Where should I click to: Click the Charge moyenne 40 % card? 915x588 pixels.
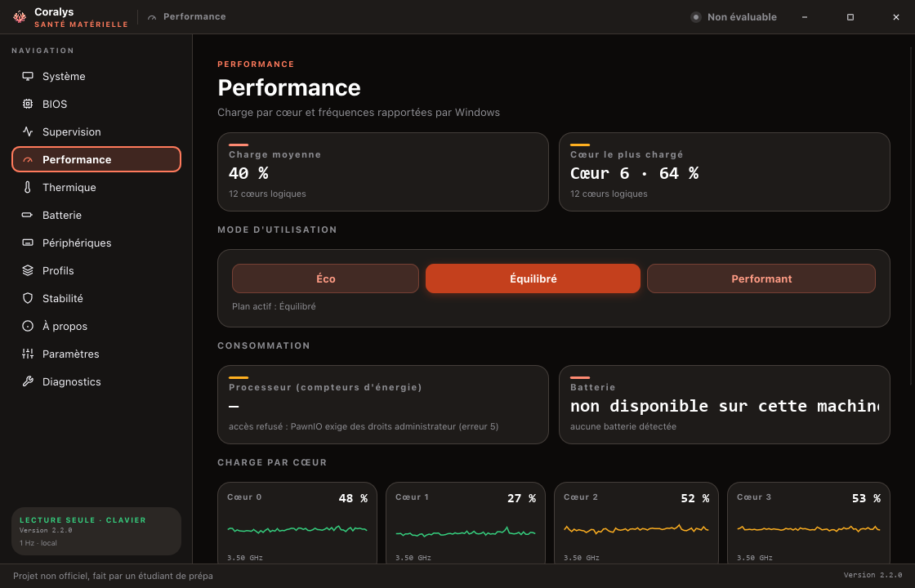pyautogui.click(x=383, y=172)
